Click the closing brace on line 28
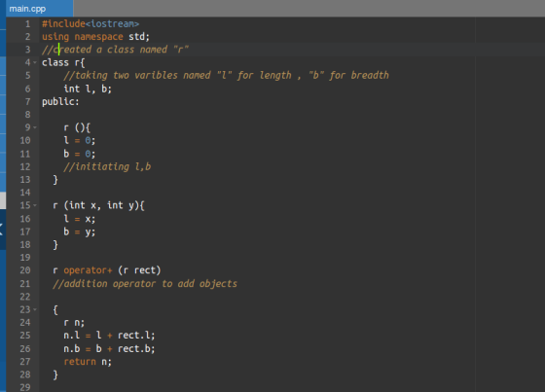545x392 pixels. 55,374
